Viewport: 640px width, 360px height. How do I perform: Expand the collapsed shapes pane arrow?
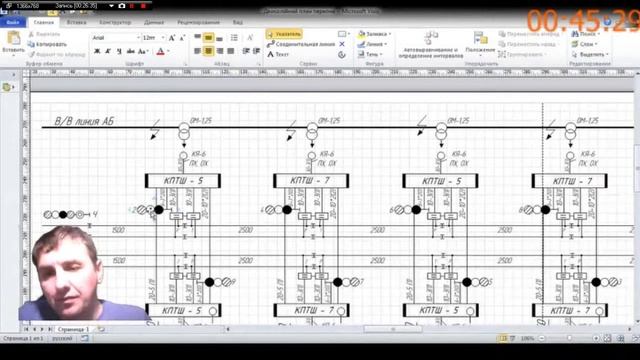pos(13,75)
